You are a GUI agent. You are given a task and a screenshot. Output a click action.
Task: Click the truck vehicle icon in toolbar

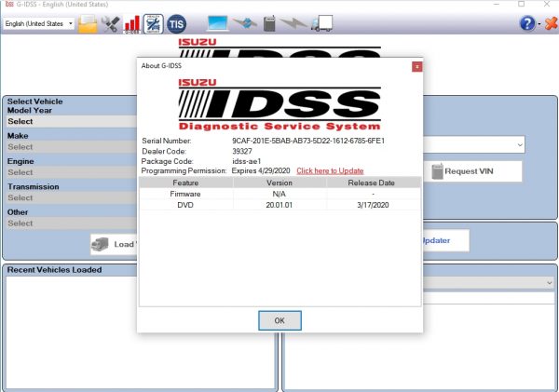(x=322, y=23)
